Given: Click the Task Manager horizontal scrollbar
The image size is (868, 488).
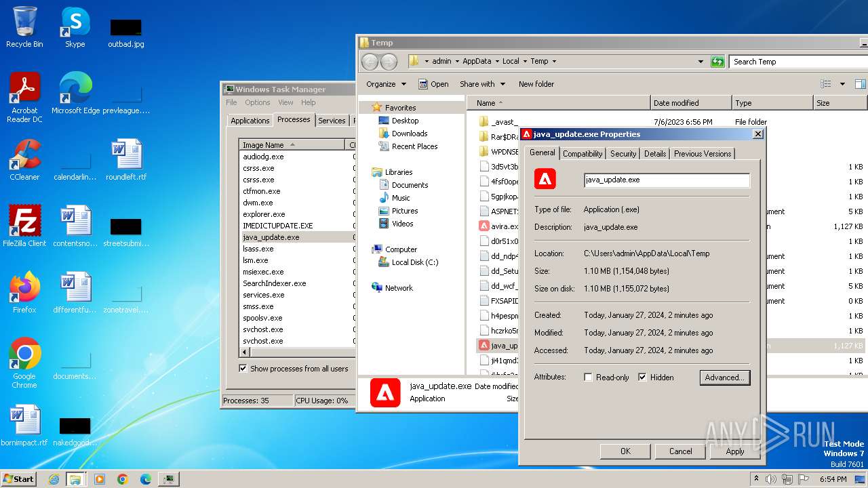Looking at the screenshot, I should (302, 352).
